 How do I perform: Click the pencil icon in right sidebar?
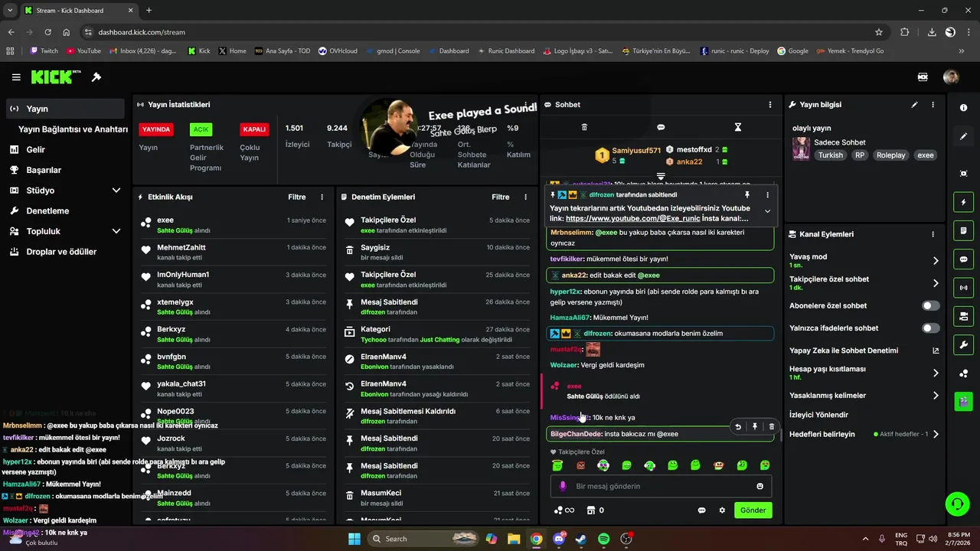963,136
